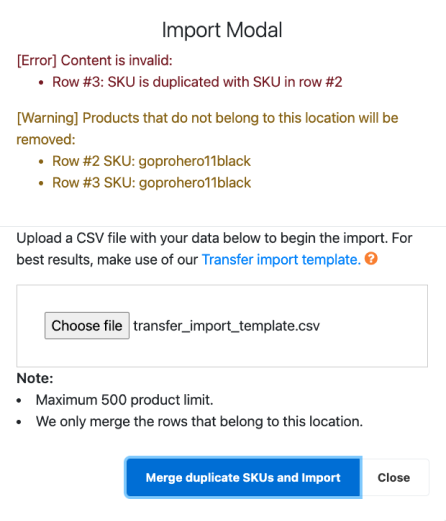Click the Row #3 duplicated SKU error line
The width and height of the screenshot is (446, 521).
click(x=197, y=82)
